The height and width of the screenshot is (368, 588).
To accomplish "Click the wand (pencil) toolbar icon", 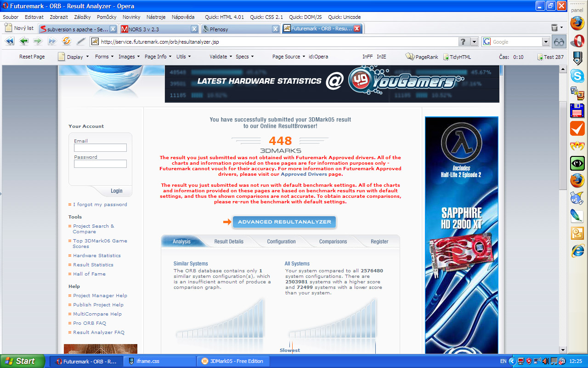I will click(x=81, y=41).
